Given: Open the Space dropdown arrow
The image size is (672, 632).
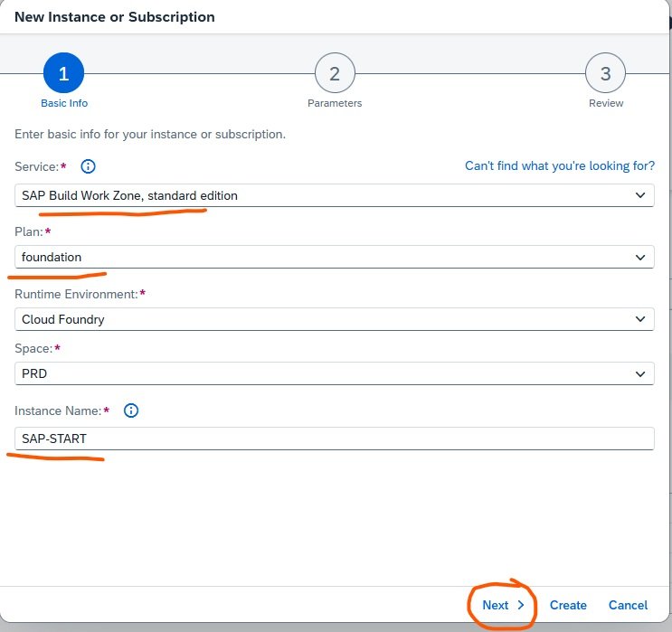Looking at the screenshot, I should (x=640, y=373).
